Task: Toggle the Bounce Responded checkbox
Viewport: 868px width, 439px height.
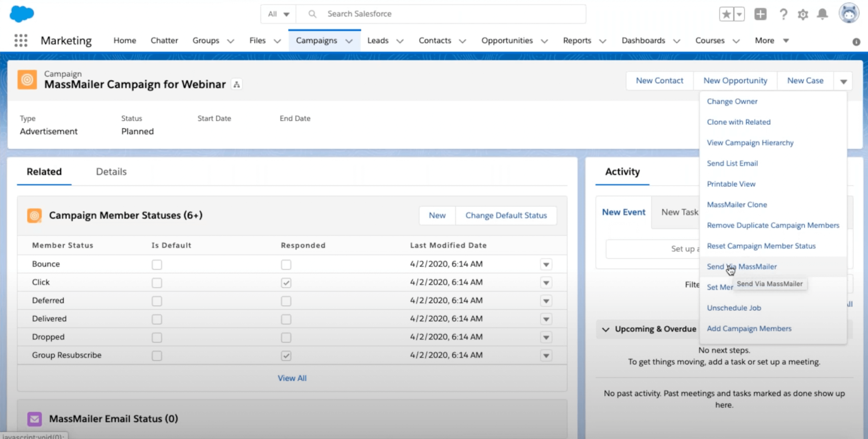Action: click(286, 264)
